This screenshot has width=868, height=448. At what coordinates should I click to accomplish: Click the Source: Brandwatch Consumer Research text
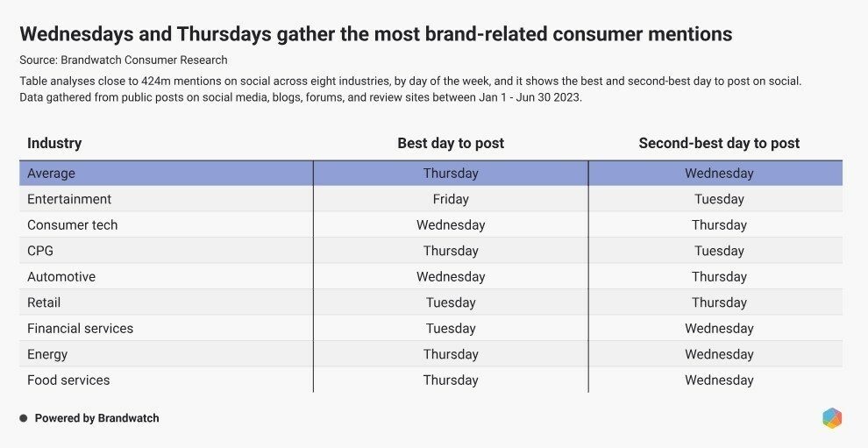pyautogui.click(x=124, y=60)
